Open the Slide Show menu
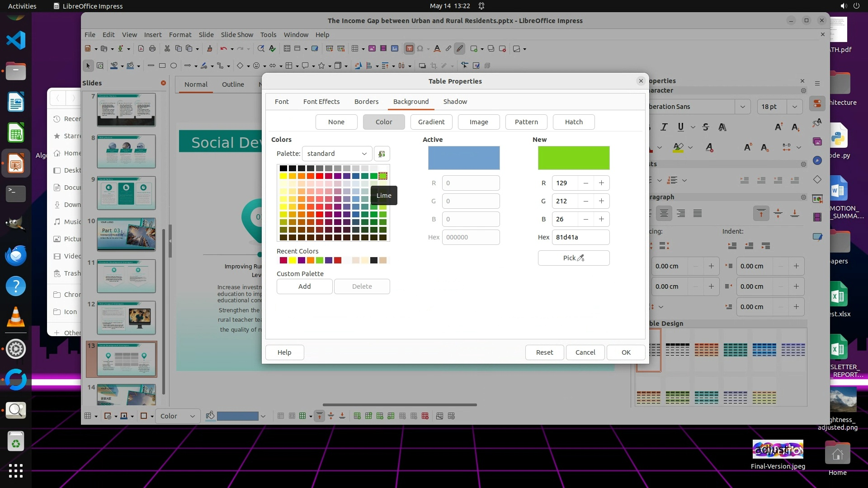Viewport: 868px width, 488px height. click(x=237, y=35)
